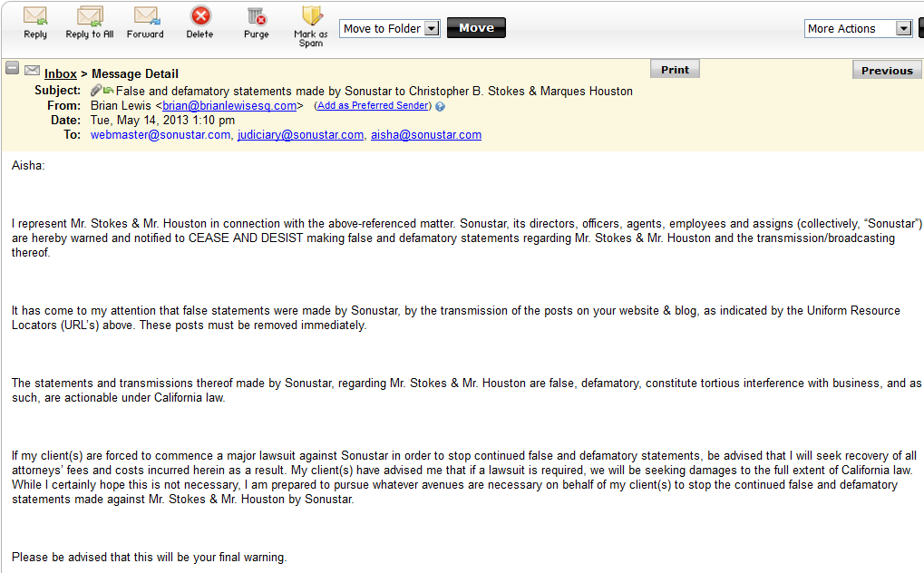The height and width of the screenshot is (573, 924).
Task: Click the Reply envelope icon
Action: [35, 16]
